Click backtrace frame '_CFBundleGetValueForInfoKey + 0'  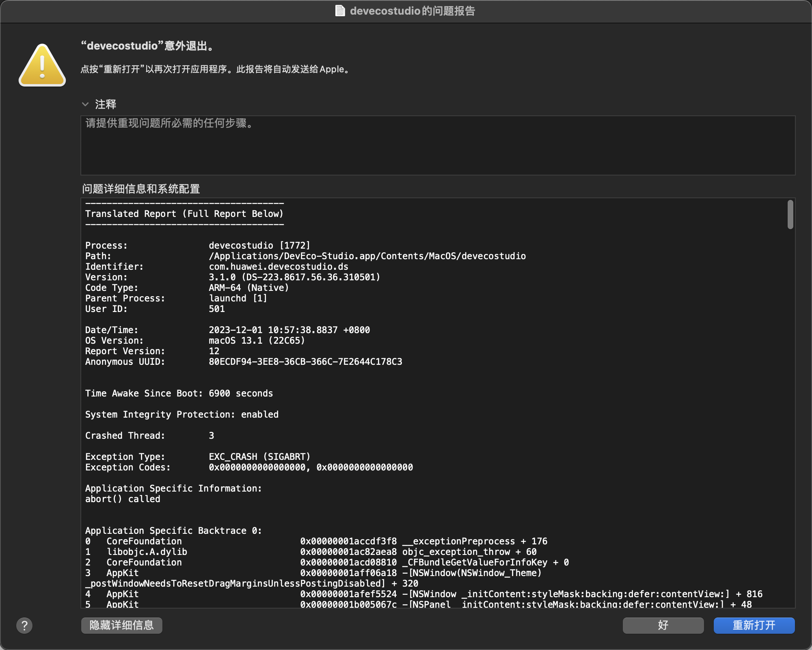coord(486,562)
